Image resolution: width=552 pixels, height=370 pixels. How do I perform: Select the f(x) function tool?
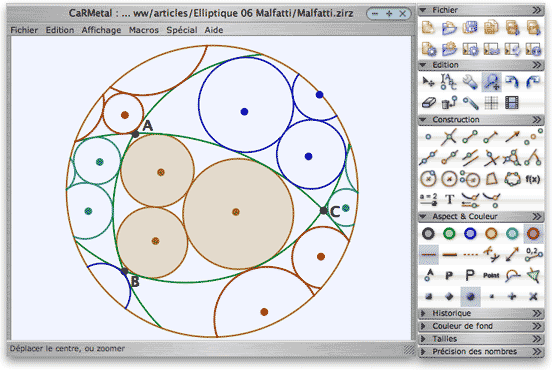533,179
